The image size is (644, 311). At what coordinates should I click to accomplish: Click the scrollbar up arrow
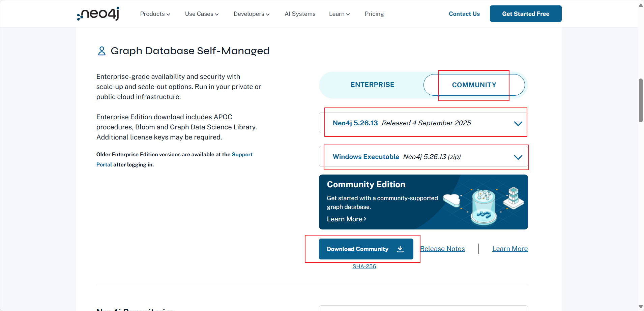click(641, 5)
